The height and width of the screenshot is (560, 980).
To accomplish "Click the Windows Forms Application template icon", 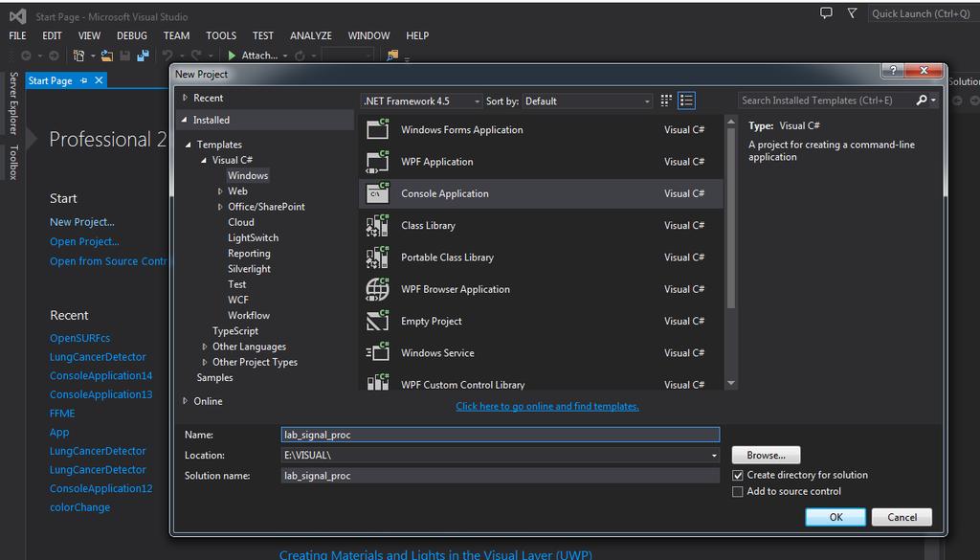I will (x=377, y=129).
